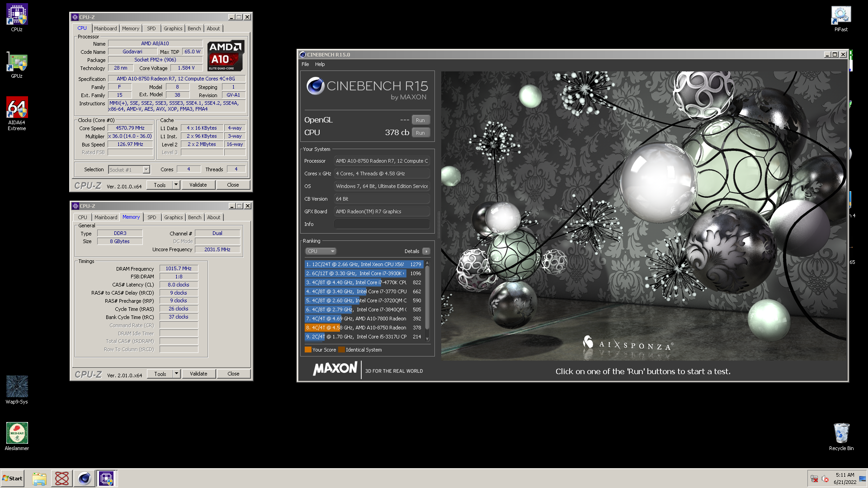Click Close in upper CPU-Z window
This screenshot has height=488, width=868.
(x=233, y=185)
